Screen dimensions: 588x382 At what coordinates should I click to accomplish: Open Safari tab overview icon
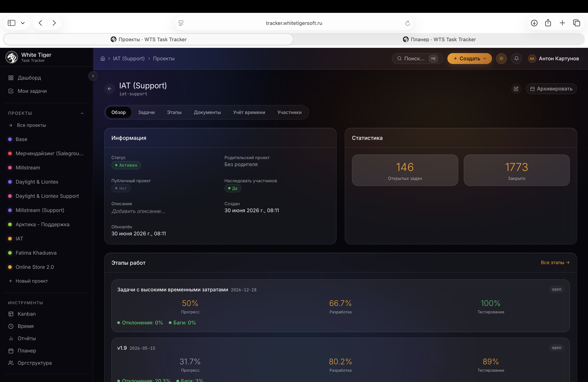pyautogui.click(x=576, y=23)
